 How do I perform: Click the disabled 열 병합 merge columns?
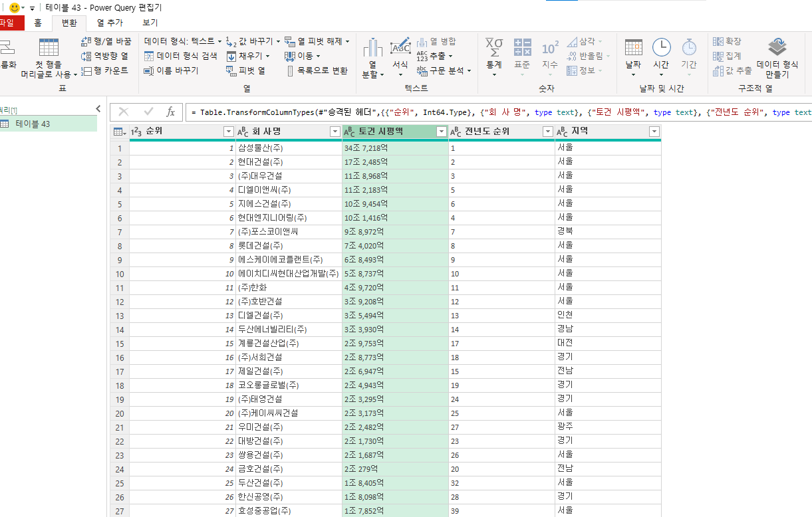coord(437,41)
